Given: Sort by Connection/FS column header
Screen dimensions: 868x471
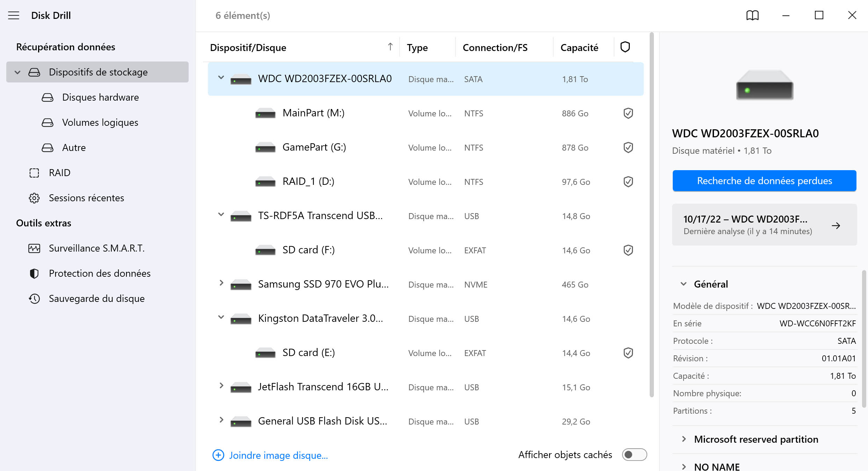Looking at the screenshot, I should (x=495, y=48).
